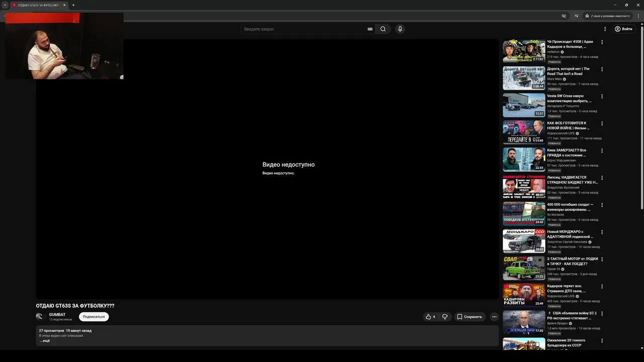Focus the Введите запрос search field
The height and width of the screenshot is (362, 644).
coord(304,29)
